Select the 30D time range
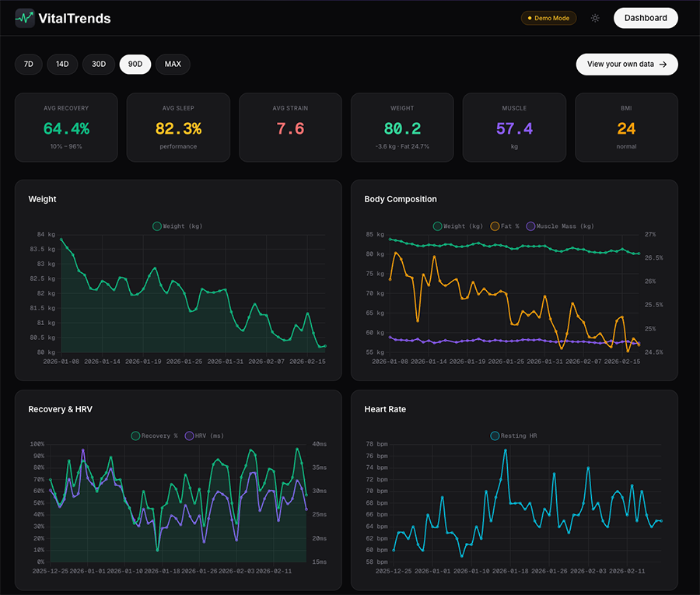Viewport: 700px width, 595px height. (x=99, y=65)
